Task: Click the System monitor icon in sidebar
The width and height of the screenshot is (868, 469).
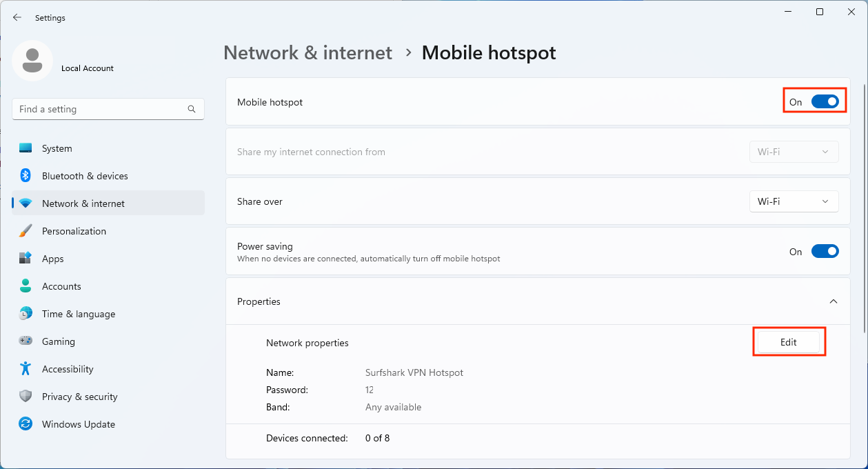Action: pos(26,148)
